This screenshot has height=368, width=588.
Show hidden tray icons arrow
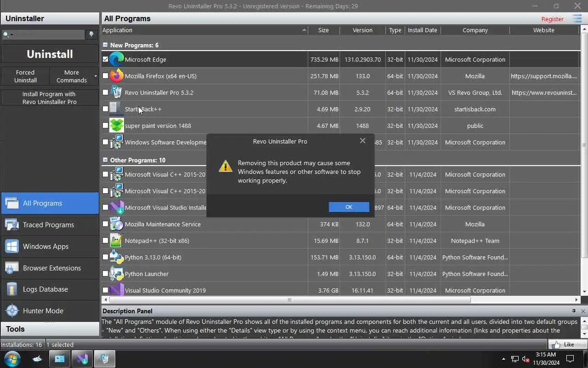click(x=503, y=359)
